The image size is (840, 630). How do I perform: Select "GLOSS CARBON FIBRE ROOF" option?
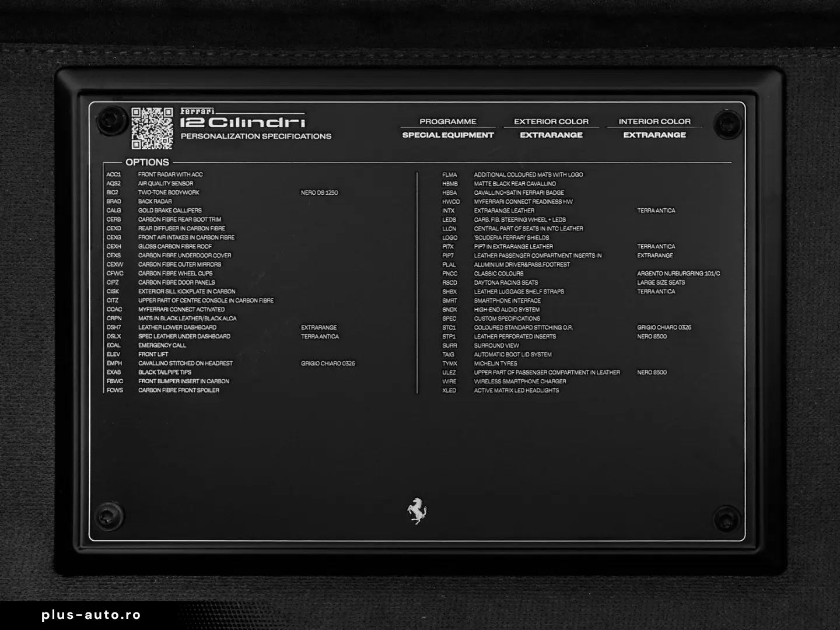pos(175,246)
